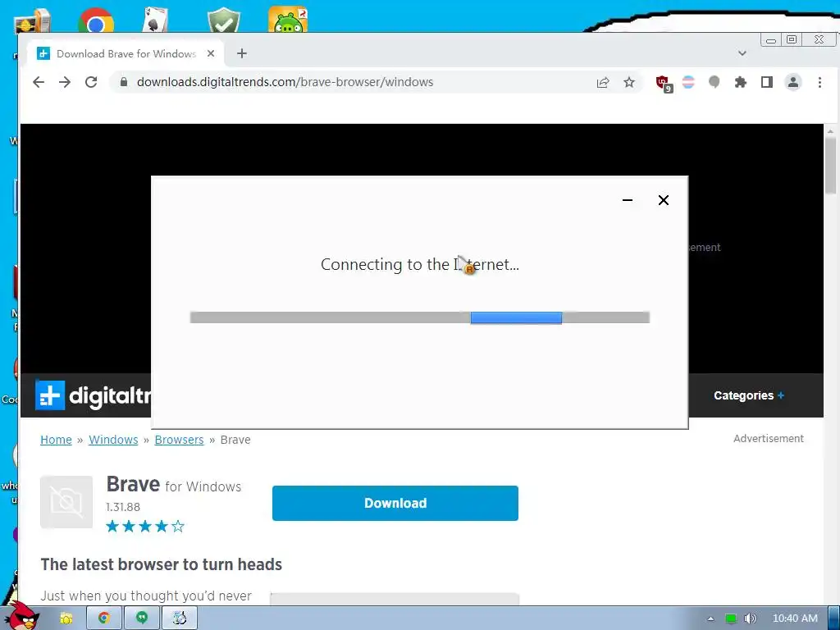Click the star rating under Brave
Image resolution: width=840 pixels, height=630 pixels.
pos(145,527)
